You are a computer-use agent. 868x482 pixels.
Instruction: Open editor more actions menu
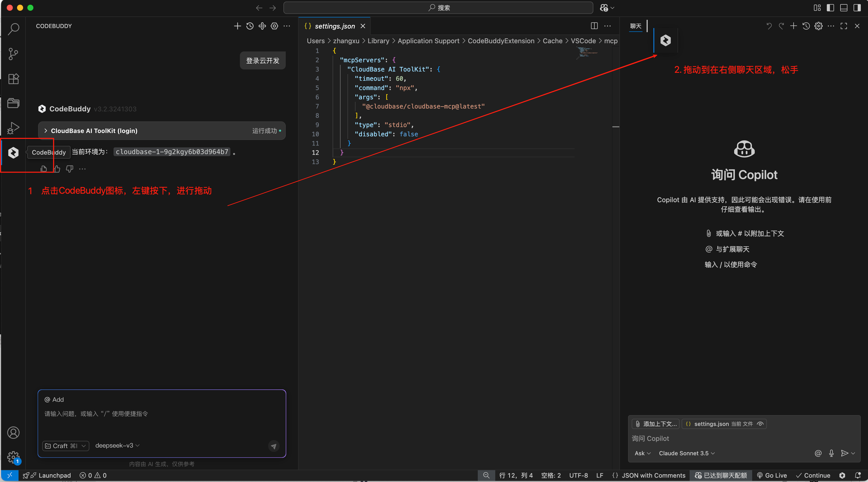[x=607, y=26]
